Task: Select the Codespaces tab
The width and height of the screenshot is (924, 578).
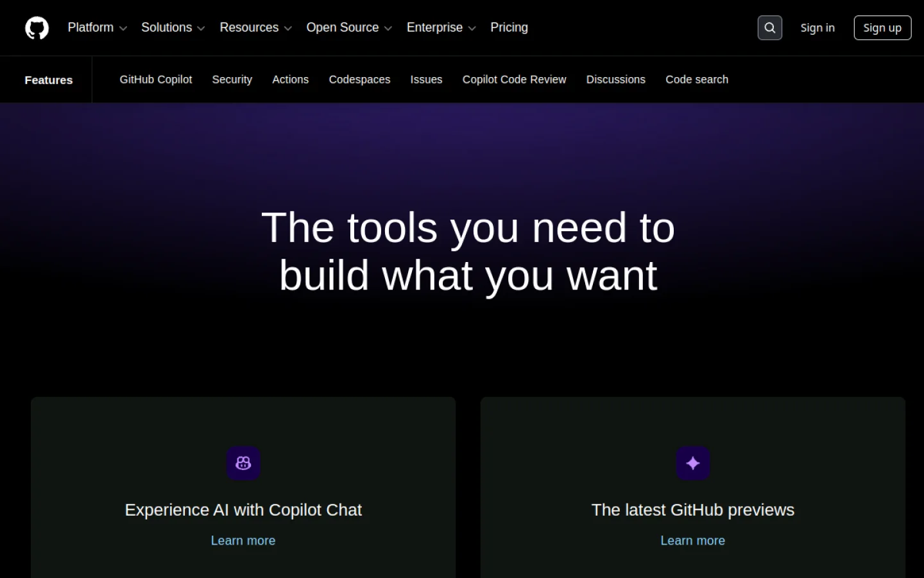Action: pos(359,80)
